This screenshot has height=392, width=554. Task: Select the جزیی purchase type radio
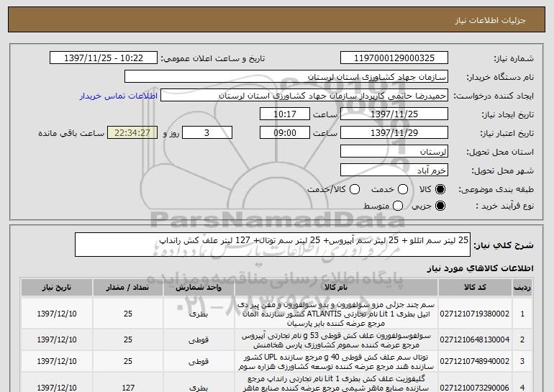coord(440,206)
